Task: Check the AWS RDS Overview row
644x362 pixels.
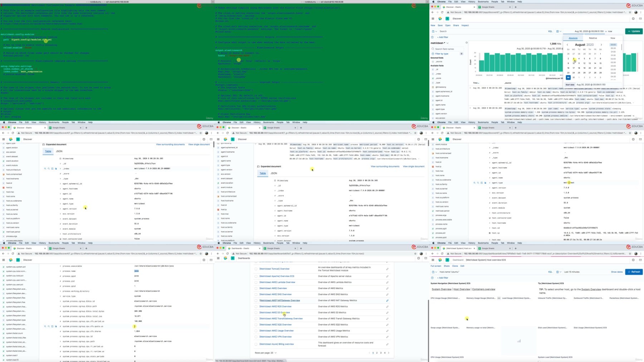Action: point(256,307)
